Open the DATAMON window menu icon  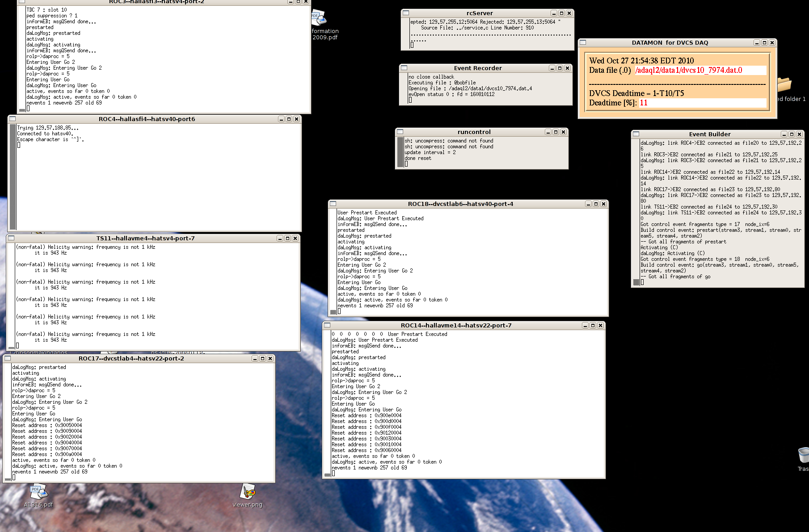pyautogui.click(x=583, y=42)
